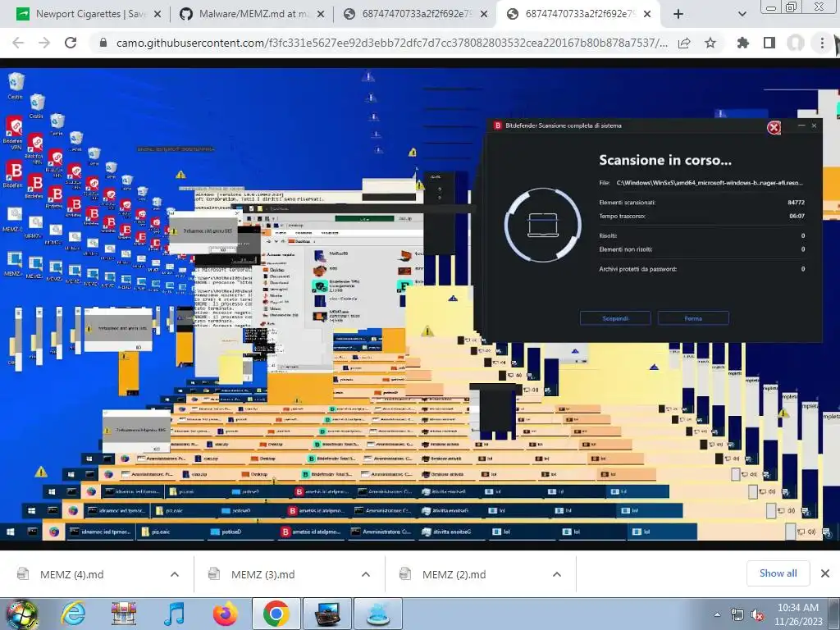
Task: Close the currently active tab
Action: 647,15
